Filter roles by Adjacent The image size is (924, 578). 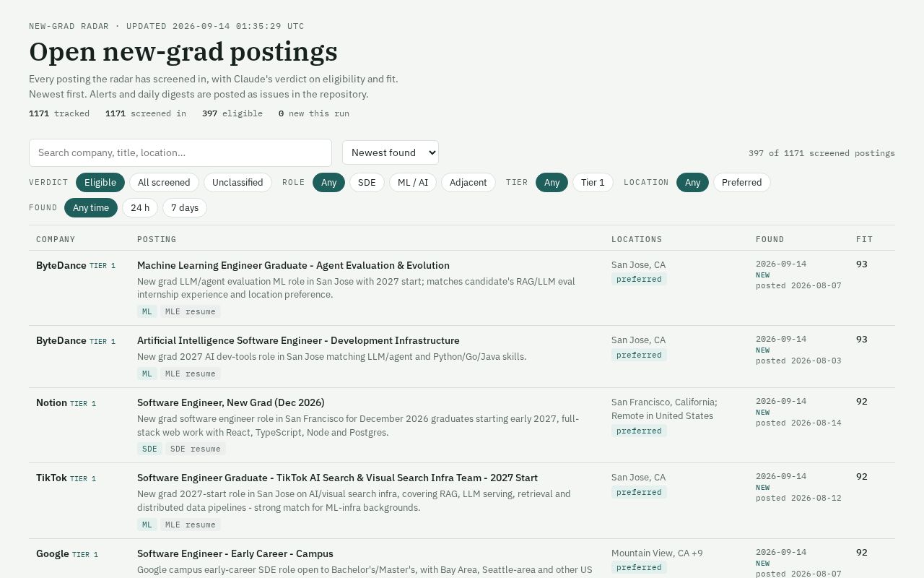(468, 182)
